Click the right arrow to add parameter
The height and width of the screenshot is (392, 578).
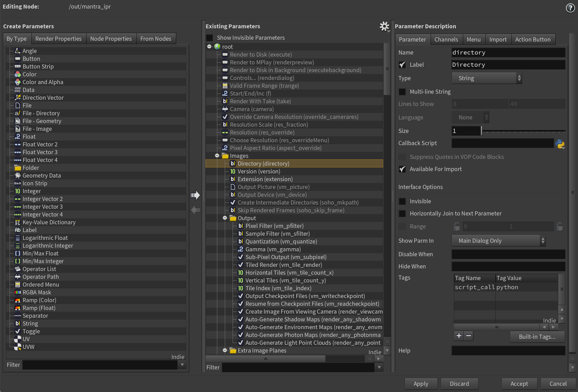[195, 195]
